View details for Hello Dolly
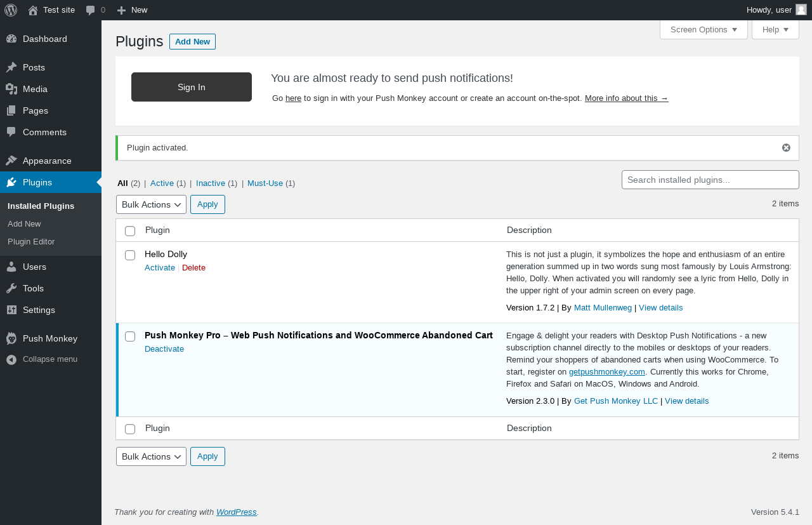 click(661, 307)
